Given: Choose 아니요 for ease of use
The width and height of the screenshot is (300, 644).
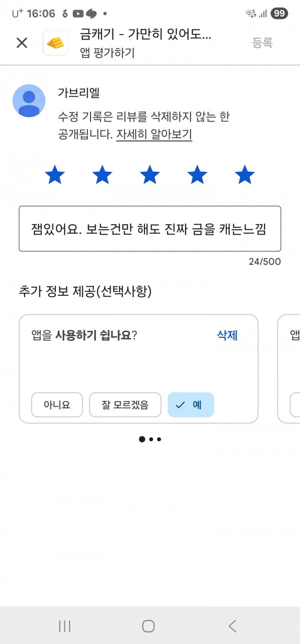Looking at the screenshot, I should (x=57, y=405).
